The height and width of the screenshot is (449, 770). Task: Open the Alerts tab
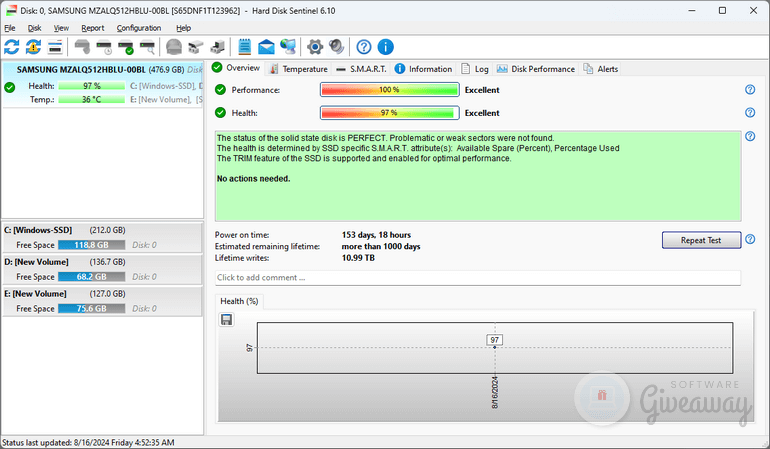click(x=601, y=69)
